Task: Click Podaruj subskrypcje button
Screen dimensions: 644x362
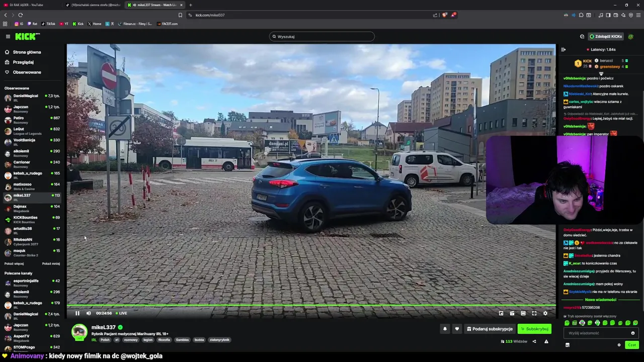Action: coord(490,329)
